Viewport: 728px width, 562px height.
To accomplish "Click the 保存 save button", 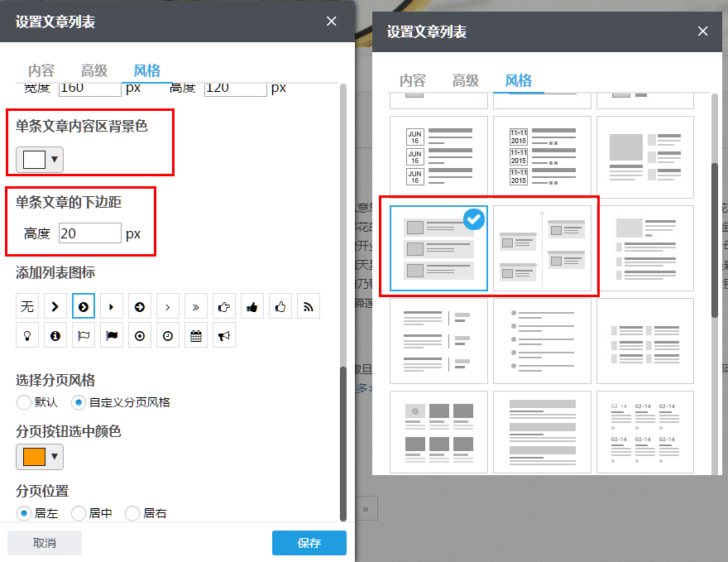I will pyautogui.click(x=309, y=543).
